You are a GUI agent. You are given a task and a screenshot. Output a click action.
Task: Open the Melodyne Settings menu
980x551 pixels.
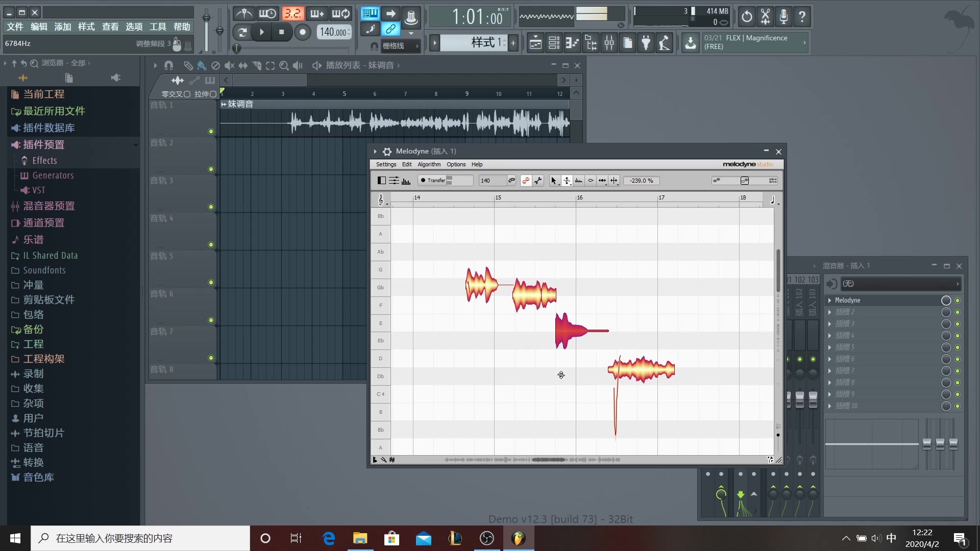[386, 164]
